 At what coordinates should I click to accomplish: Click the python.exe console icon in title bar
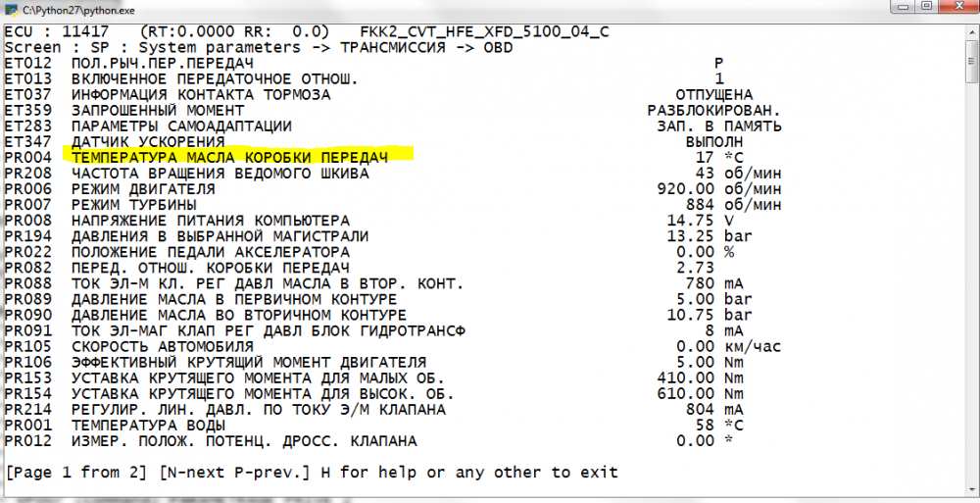pyautogui.click(x=10, y=10)
